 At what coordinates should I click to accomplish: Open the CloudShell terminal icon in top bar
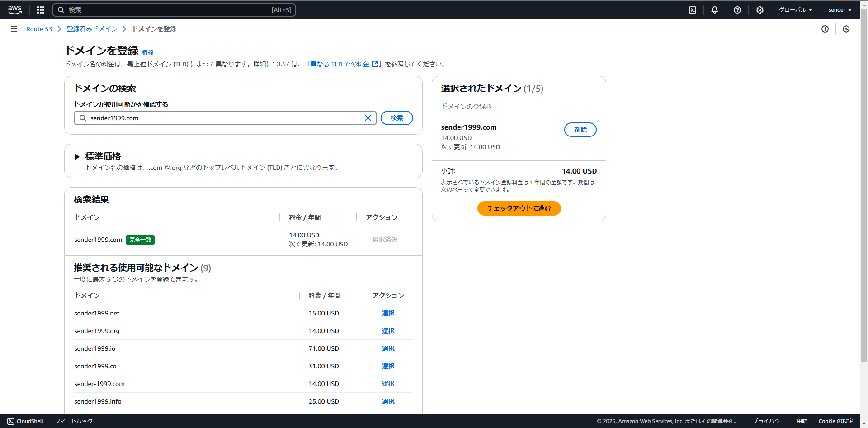tap(693, 9)
